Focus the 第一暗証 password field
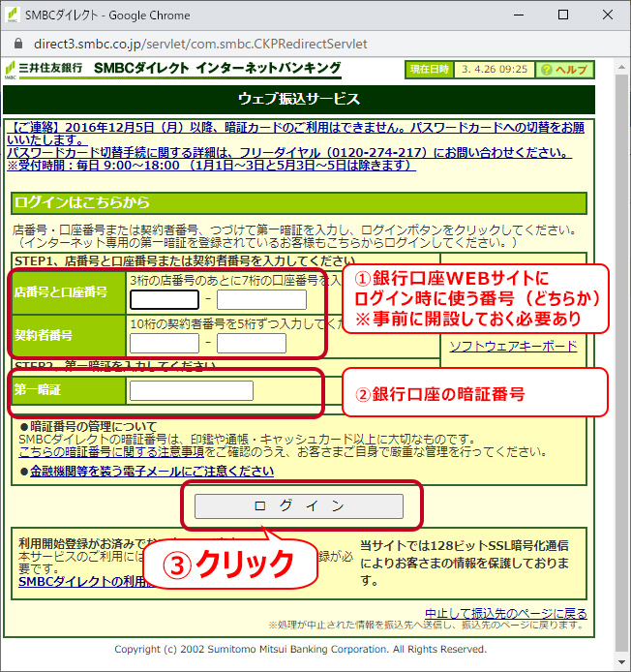The width and height of the screenshot is (631, 672). pos(192,391)
